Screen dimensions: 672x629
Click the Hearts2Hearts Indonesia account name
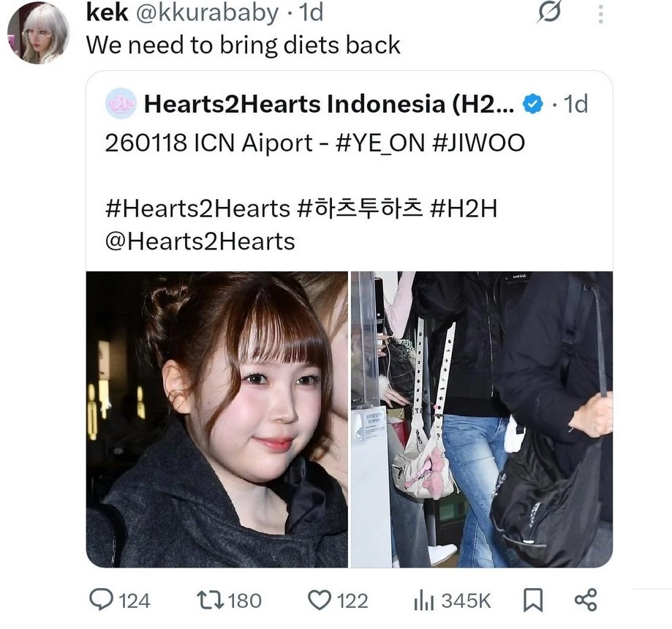[329, 104]
